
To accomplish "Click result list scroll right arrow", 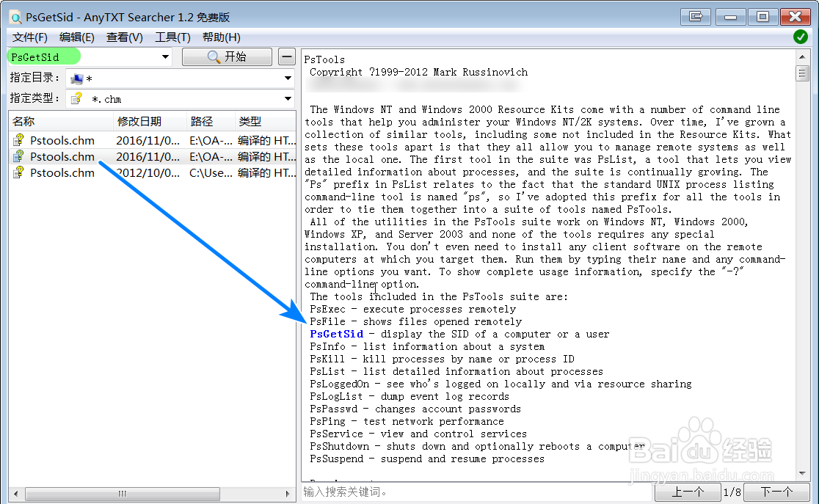I will point(288,494).
